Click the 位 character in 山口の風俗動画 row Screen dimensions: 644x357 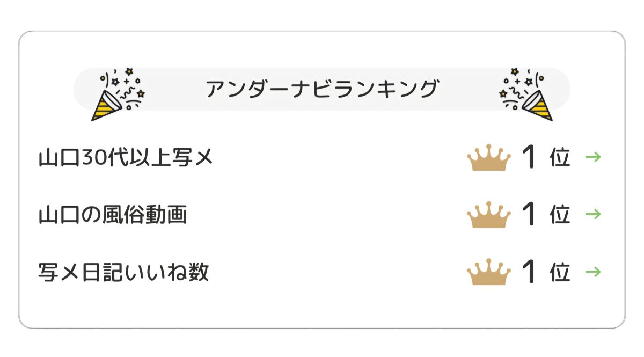560,215
